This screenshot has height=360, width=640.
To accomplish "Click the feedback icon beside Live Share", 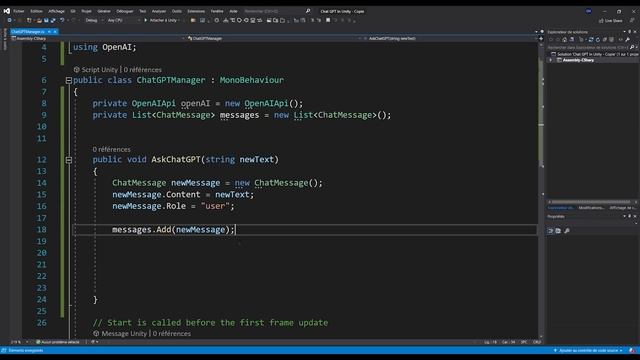I will [x=632, y=20].
